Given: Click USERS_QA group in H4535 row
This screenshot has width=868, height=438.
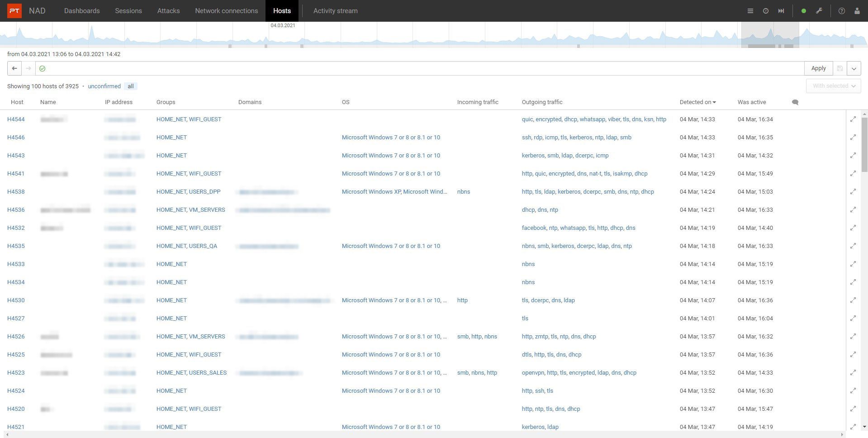Looking at the screenshot, I should (203, 246).
